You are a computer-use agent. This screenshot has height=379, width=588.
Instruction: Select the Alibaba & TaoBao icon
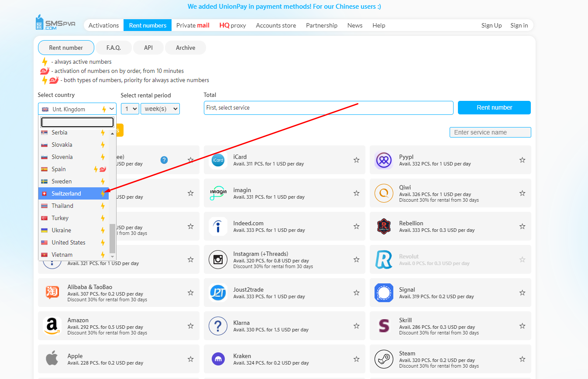52,293
